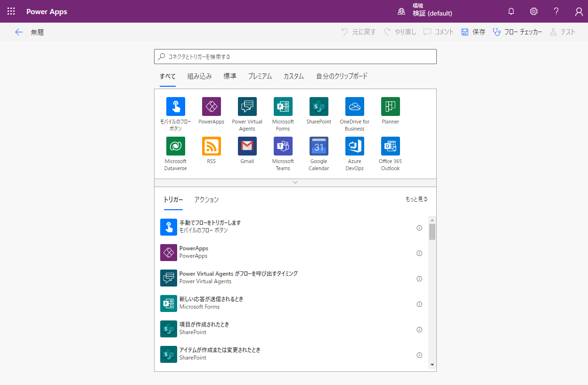The image size is (588, 385).
Task: Open the フロー チェッカー
Action: coord(517,32)
